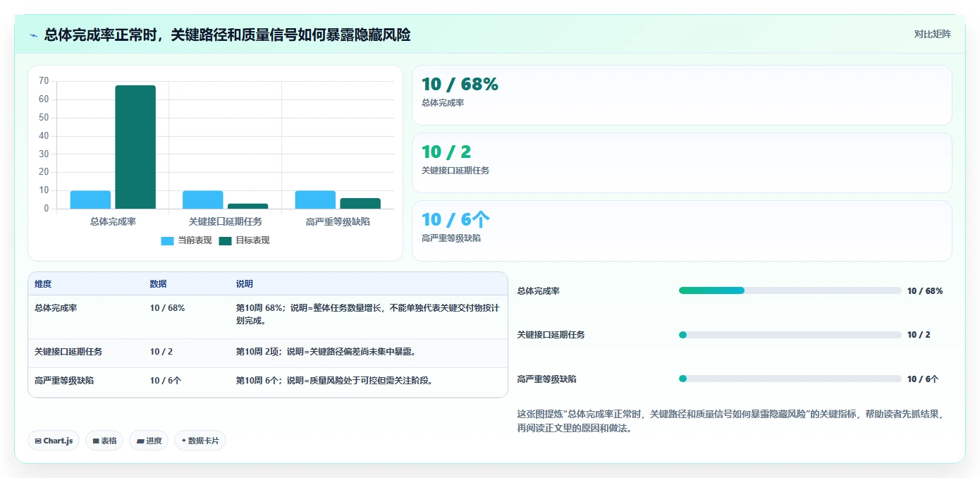Click the sparkle icon in 数据卡片 chip
Image resolution: width=980 pixels, height=478 pixels.
click(184, 441)
